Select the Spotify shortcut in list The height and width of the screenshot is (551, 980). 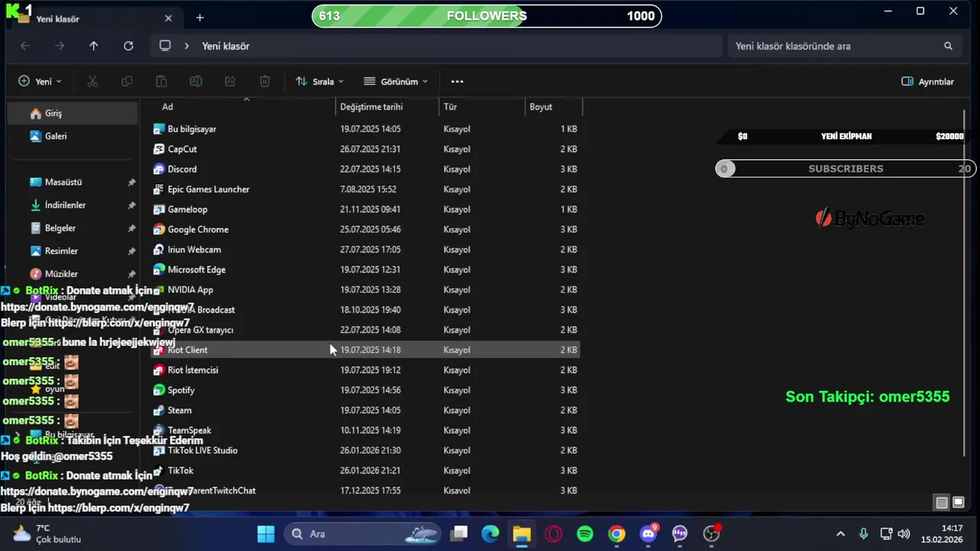click(364, 390)
